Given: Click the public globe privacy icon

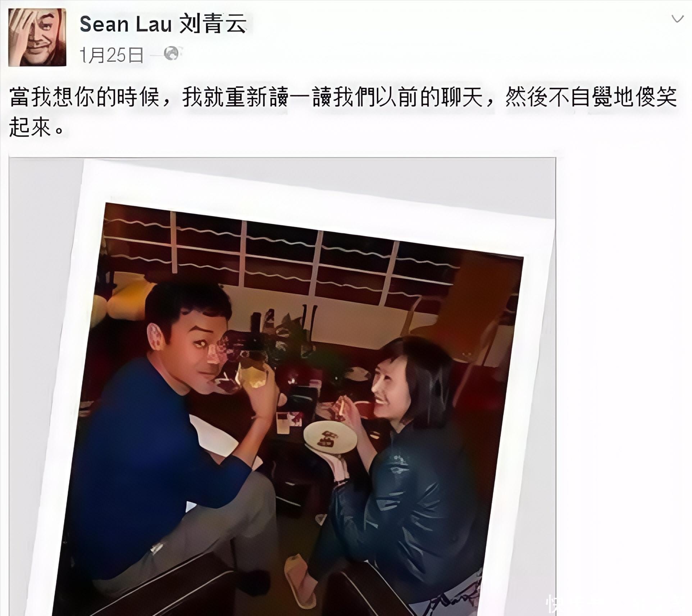Looking at the screenshot, I should point(171,54).
